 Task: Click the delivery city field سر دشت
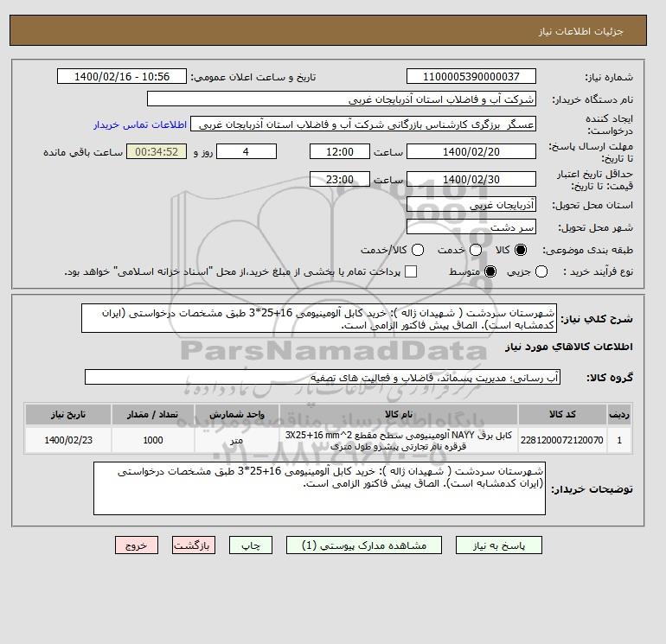click(471, 227)
